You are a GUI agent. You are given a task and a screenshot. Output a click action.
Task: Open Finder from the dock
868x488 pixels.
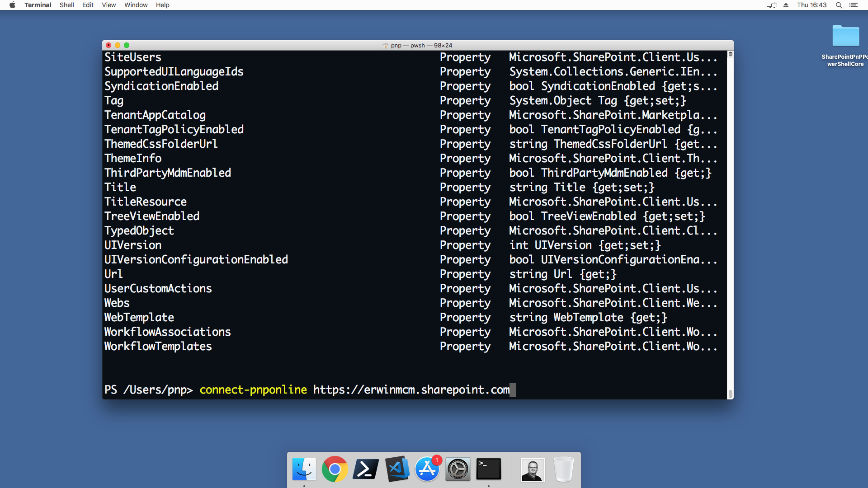click(x=304, y=469)
